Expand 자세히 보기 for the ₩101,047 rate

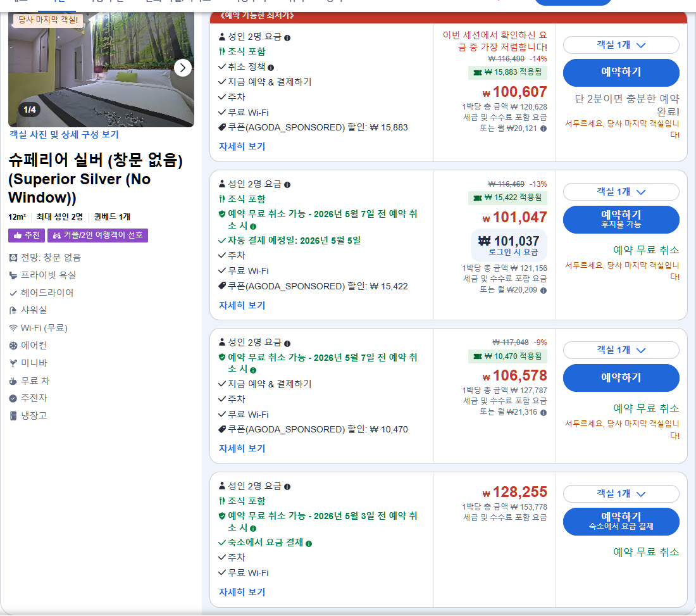point(242,306)
